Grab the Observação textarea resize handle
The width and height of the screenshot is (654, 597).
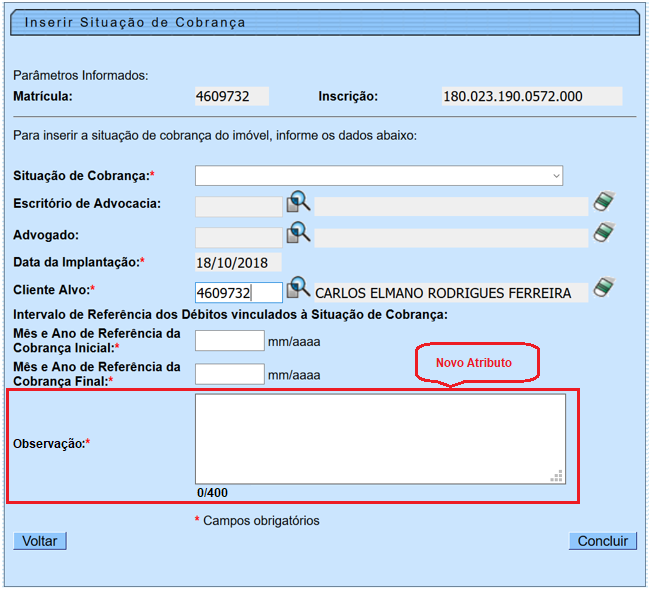[558, 476]
